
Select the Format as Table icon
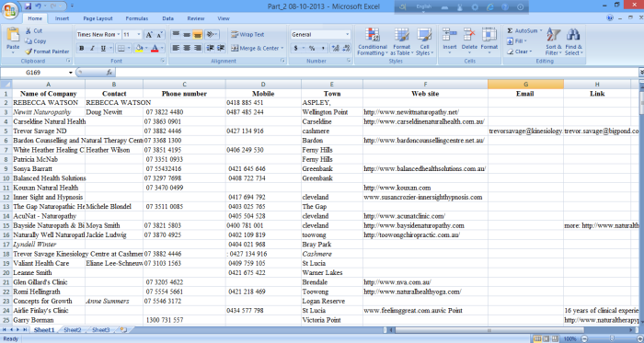point(401,42)
